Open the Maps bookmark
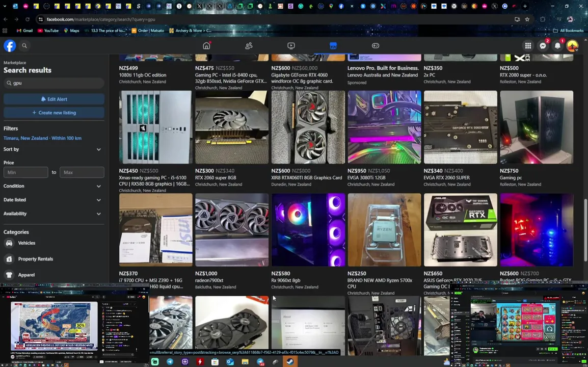 pos(71,31)
